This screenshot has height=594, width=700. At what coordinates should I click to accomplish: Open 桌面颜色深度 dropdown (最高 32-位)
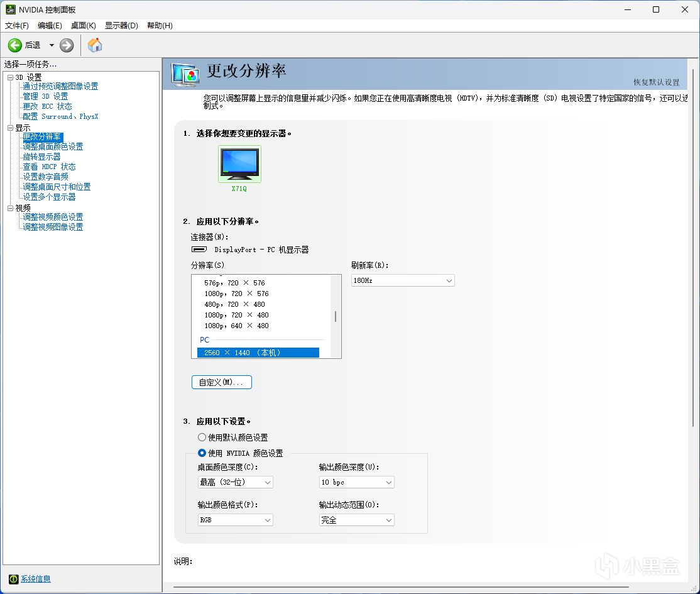[x=235, y=482]
